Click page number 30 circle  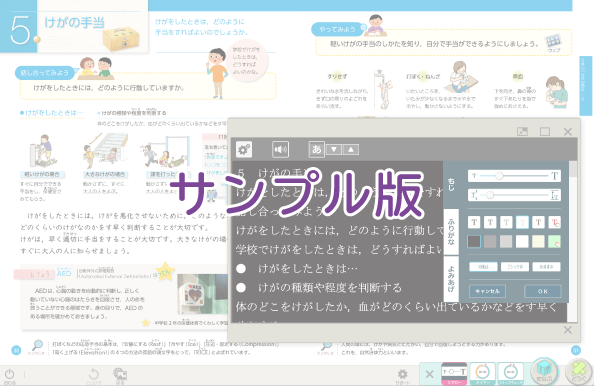[16, 350]
